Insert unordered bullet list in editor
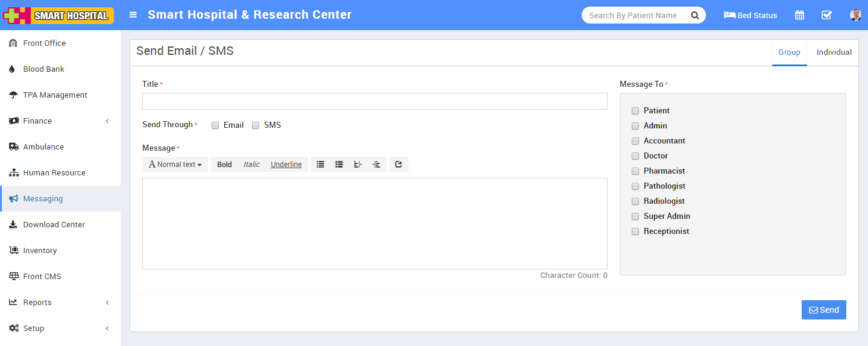Image resolution: width=868 pixels, height=346 pixels. pos(321,165)
